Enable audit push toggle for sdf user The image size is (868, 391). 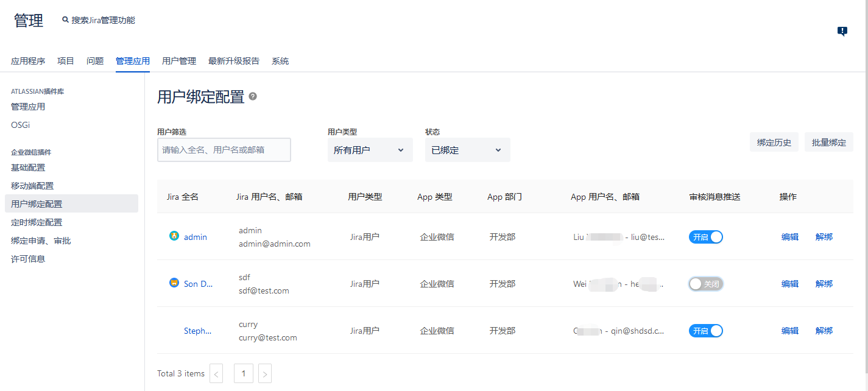pyautogui.click(x=706, y=284)
